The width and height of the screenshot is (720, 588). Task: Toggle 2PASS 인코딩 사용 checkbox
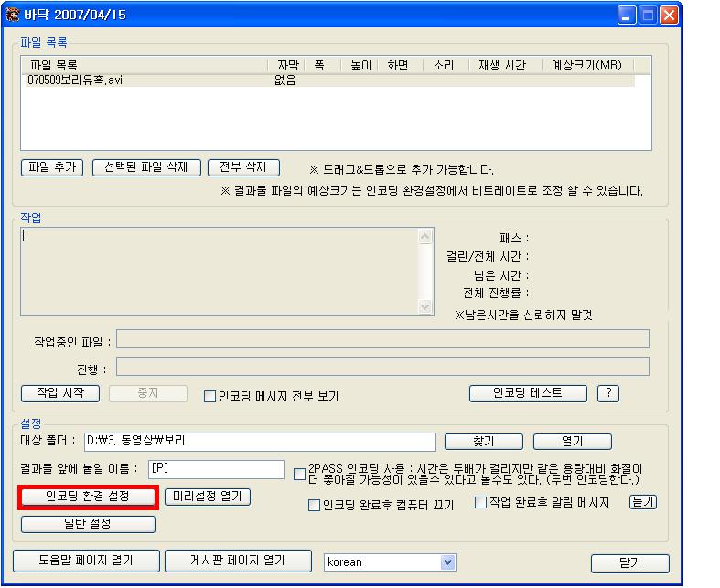click(299, 475)
